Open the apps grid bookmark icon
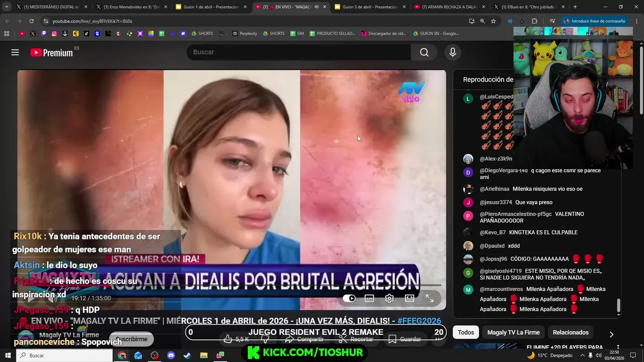 [7, 34]
